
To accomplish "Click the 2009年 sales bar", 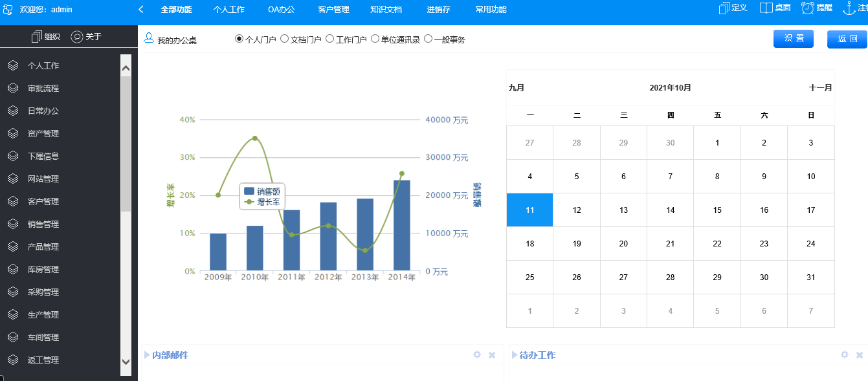I will [x=218, y=252].
